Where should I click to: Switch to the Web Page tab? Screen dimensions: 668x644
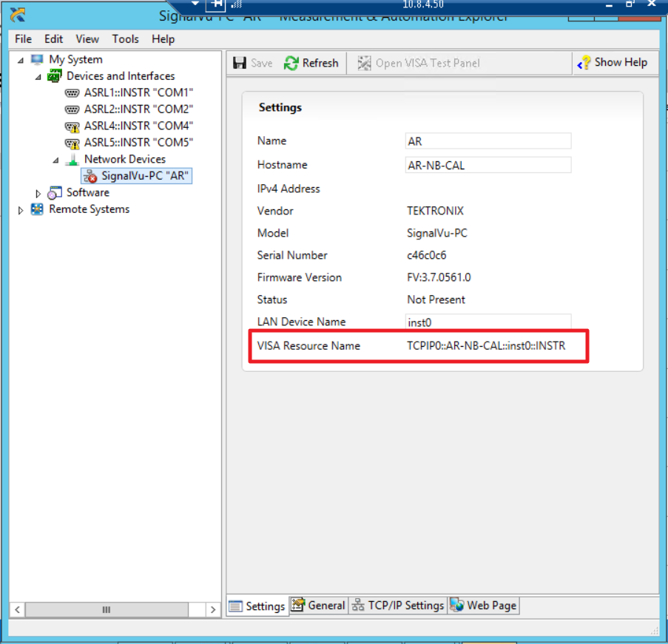tap(484, 606)
